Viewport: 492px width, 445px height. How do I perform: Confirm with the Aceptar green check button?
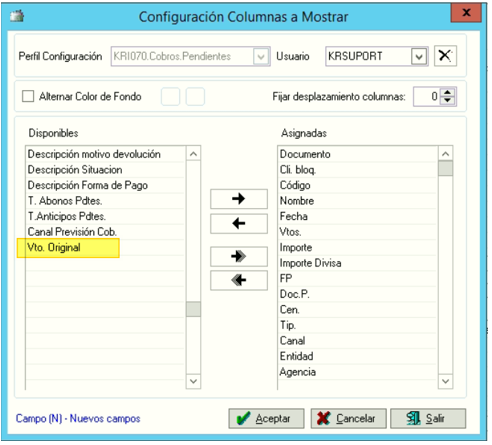click(x=266, y=418)
